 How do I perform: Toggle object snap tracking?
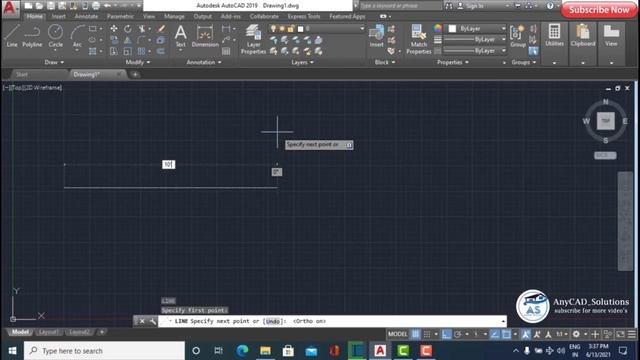point(495,334)
